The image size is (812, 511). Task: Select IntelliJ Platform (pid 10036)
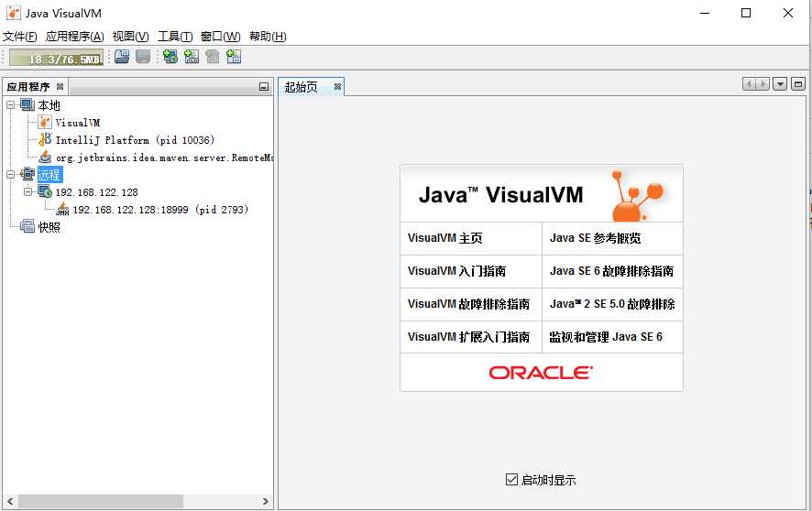click(135, 140)
